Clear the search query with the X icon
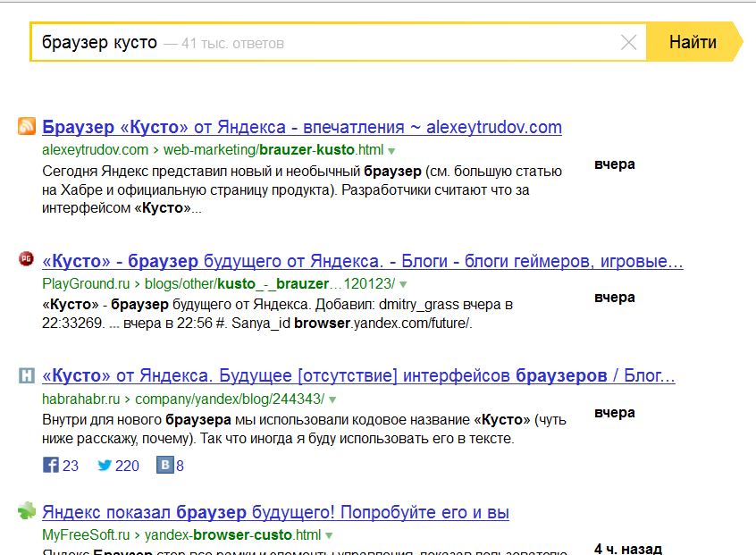 tap(628, 42)
